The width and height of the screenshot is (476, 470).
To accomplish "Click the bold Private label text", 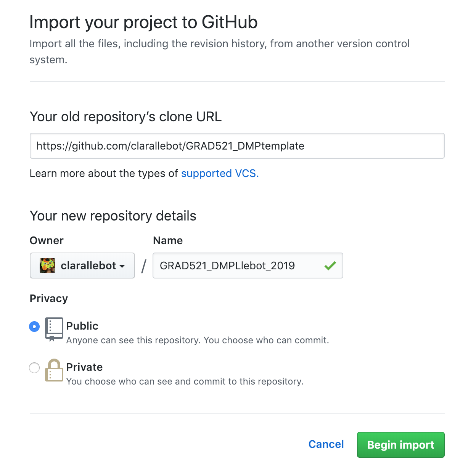I will pyautogui.click(x=85, y=367).
